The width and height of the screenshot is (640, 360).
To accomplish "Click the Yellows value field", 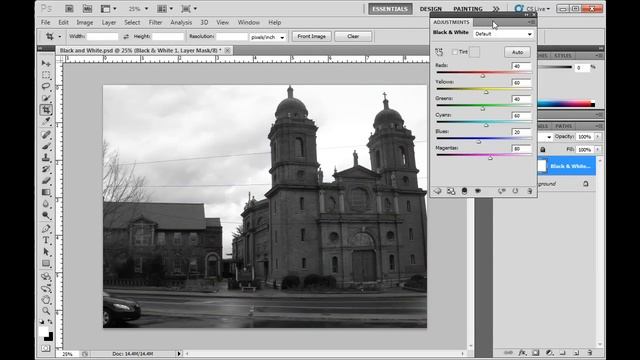I will point(521,83).
